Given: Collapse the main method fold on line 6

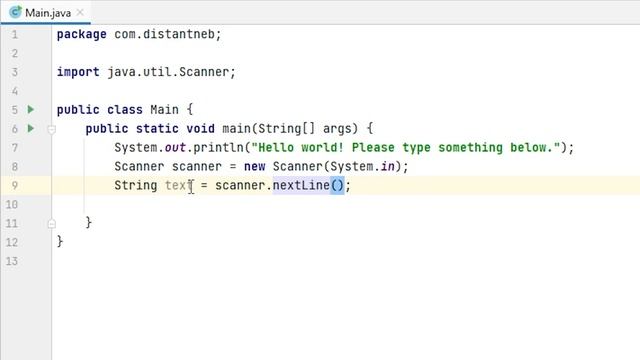Looking at the screenshot, I should 51,129.
